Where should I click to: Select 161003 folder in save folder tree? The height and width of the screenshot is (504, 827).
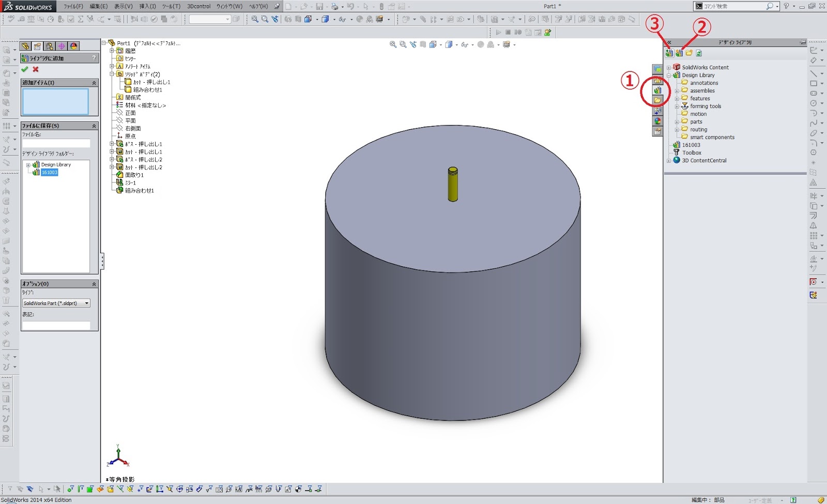pyautogui.click(x=50, y=172)
